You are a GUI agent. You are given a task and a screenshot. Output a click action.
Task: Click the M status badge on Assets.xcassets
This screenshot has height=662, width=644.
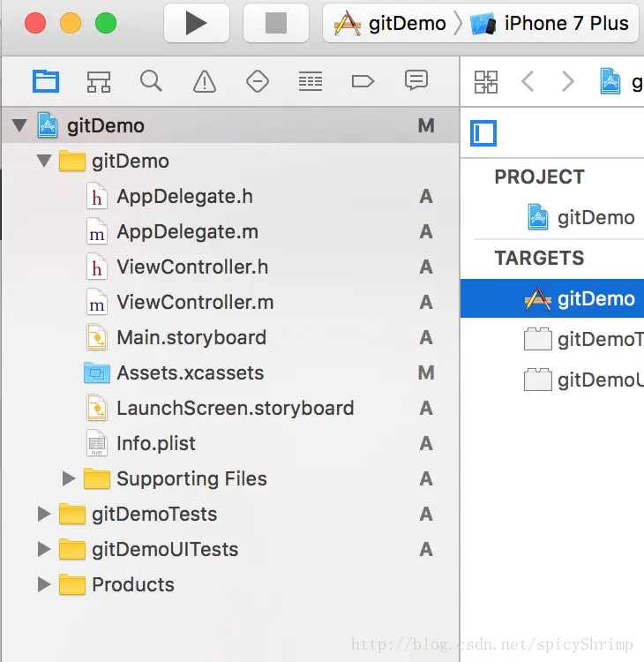426,372
